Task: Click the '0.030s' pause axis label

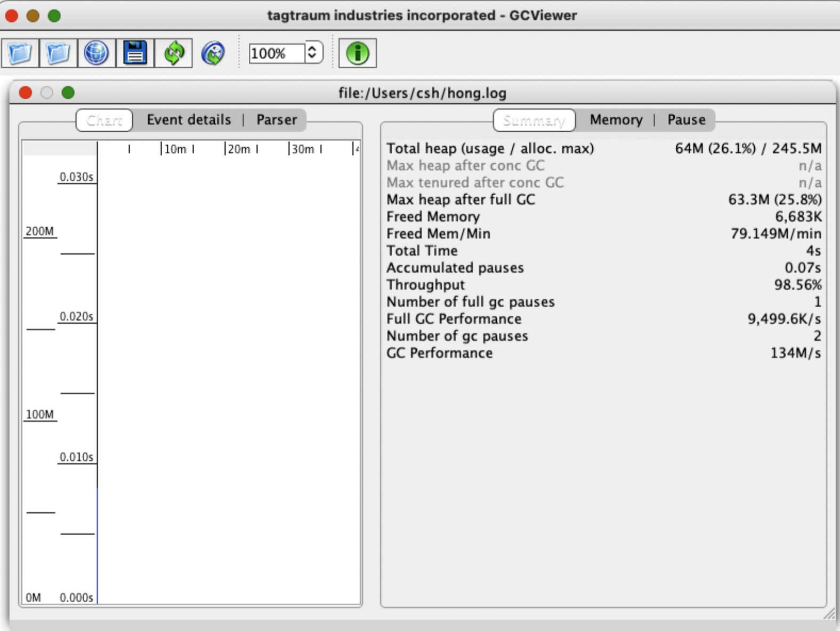Action: (76, 177)
